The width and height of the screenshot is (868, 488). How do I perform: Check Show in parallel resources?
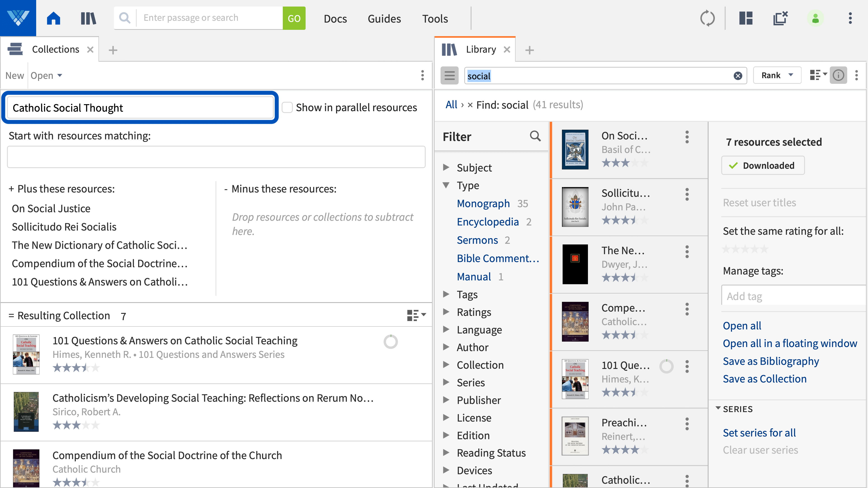[287, 108]
